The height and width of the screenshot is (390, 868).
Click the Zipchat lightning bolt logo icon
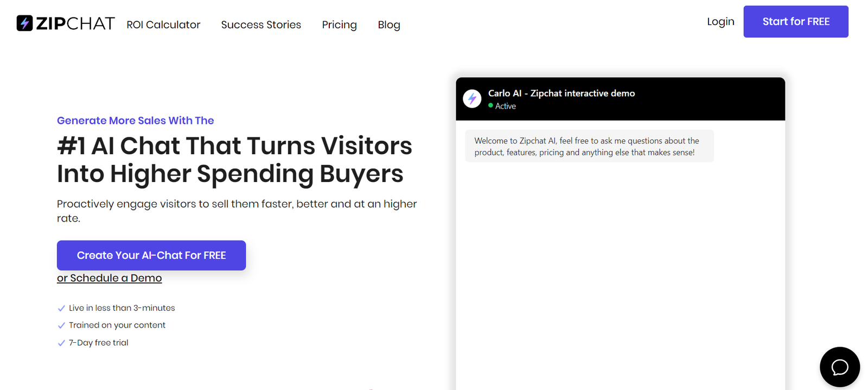(x=24, y=23)
